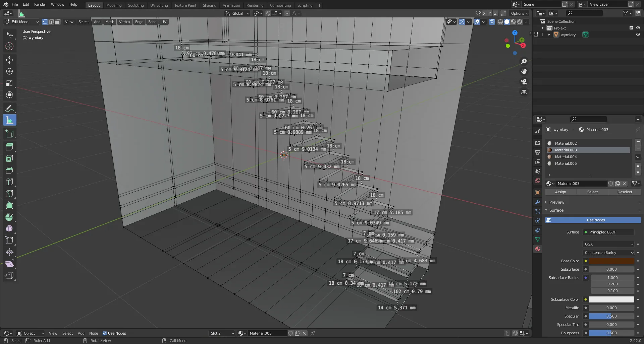Uncheck the Projekt collection exclude checkbox
This screenshot has width=644, height=344.
(631, 28)
